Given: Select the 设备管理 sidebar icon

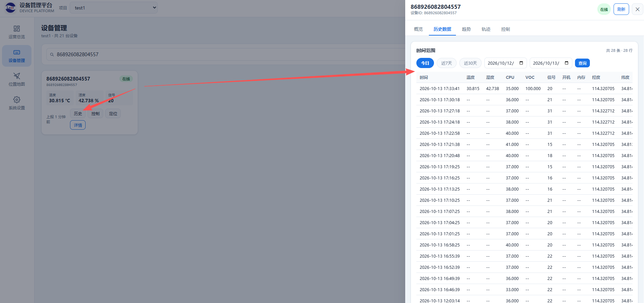Looking at the screenshot, I should point(17,52).
